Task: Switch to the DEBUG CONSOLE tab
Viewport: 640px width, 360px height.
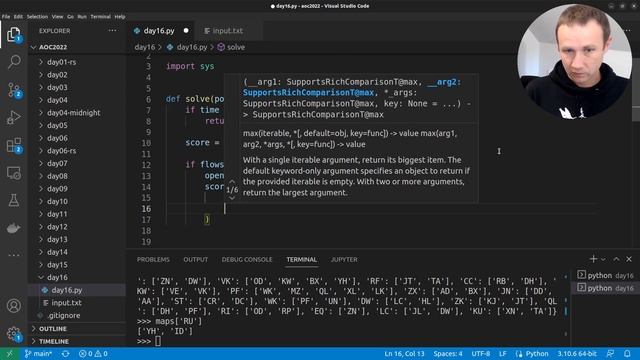Action: pyautogui.click(x=247, y=260)
